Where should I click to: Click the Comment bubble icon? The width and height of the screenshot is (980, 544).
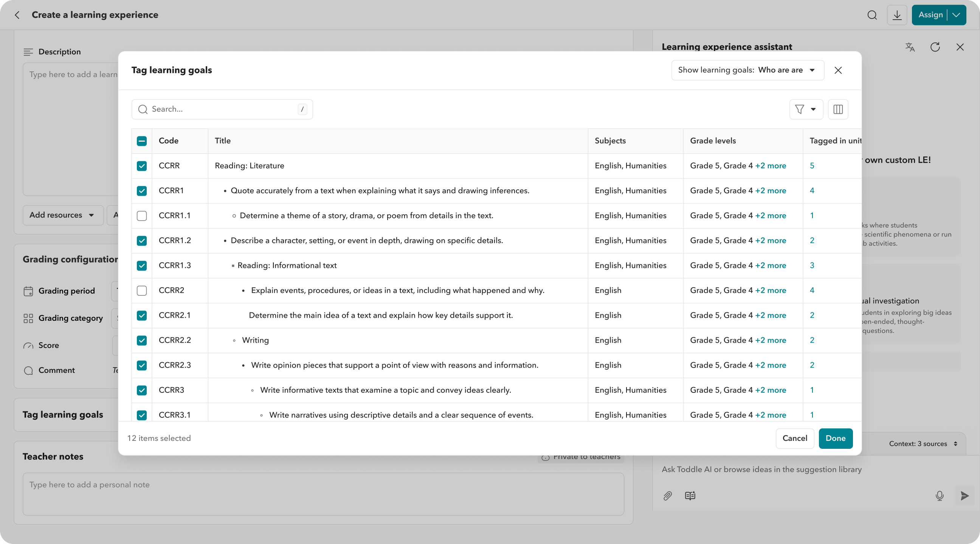pyautogui.click(x=28, y=370)
